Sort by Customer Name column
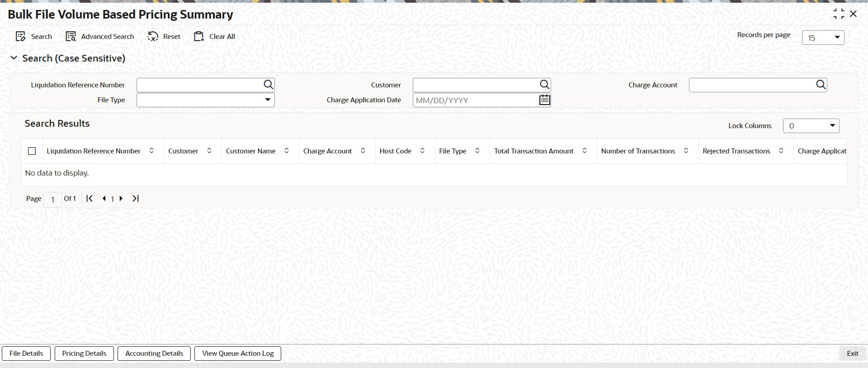 click(x=287, y=151)
